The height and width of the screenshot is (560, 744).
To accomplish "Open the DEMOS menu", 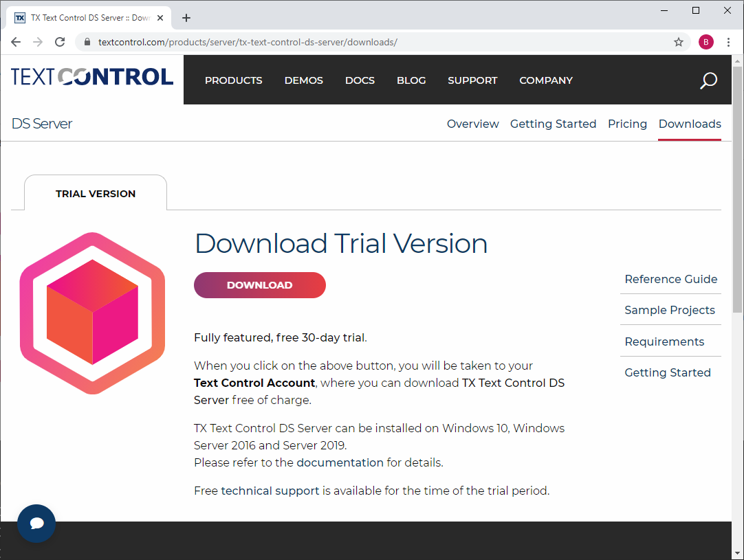I will (x=304, y=80).
